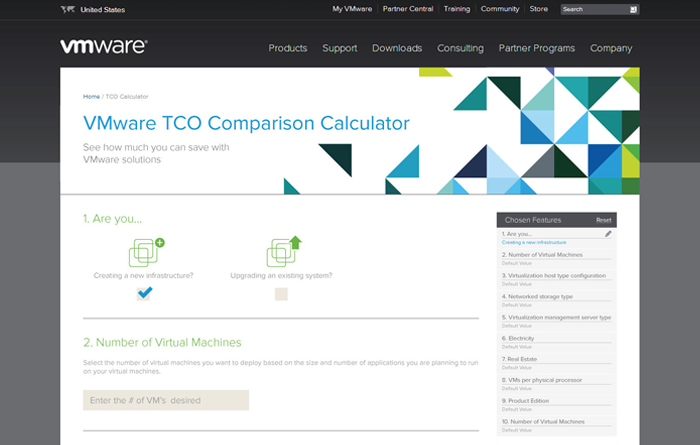The image size is (700, 445).
Task: Open the Consulting menu
Action: tap(460, 48)
